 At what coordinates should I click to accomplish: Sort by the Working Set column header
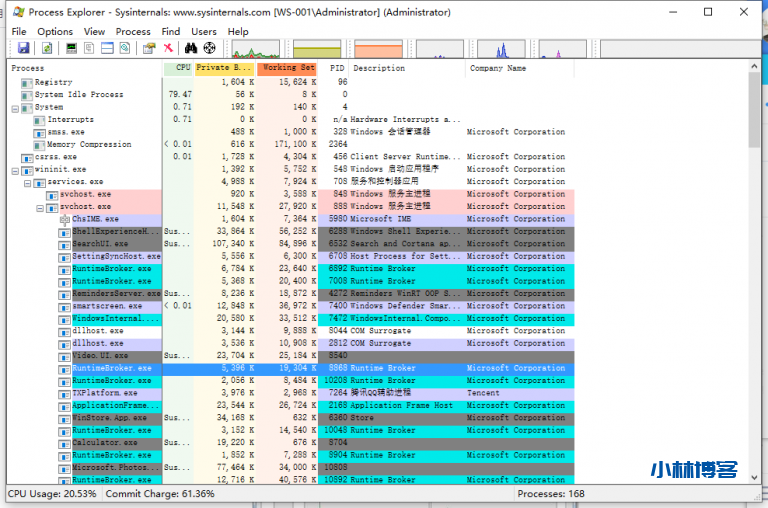coord(287,68)
